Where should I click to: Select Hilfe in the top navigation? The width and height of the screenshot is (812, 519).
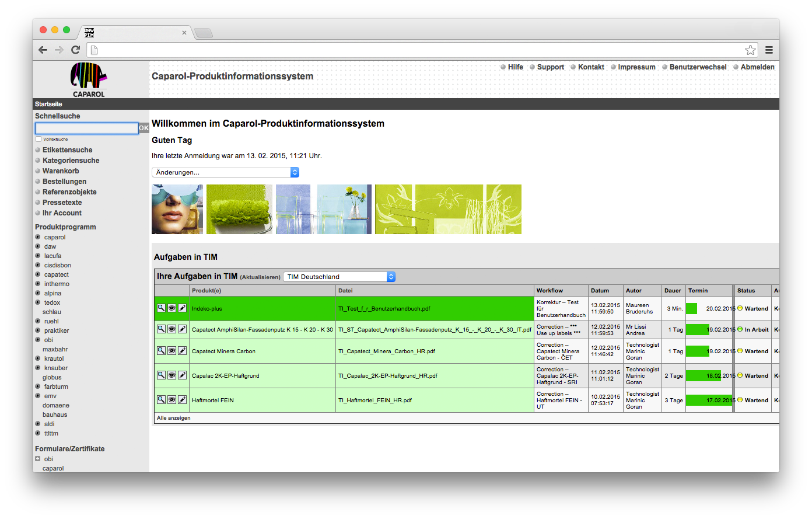click(515, 67)
